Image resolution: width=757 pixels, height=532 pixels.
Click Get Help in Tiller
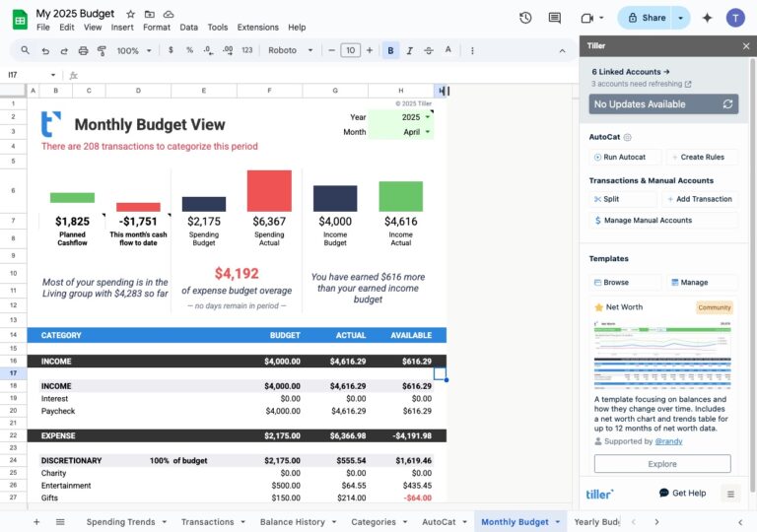(682, 493)
